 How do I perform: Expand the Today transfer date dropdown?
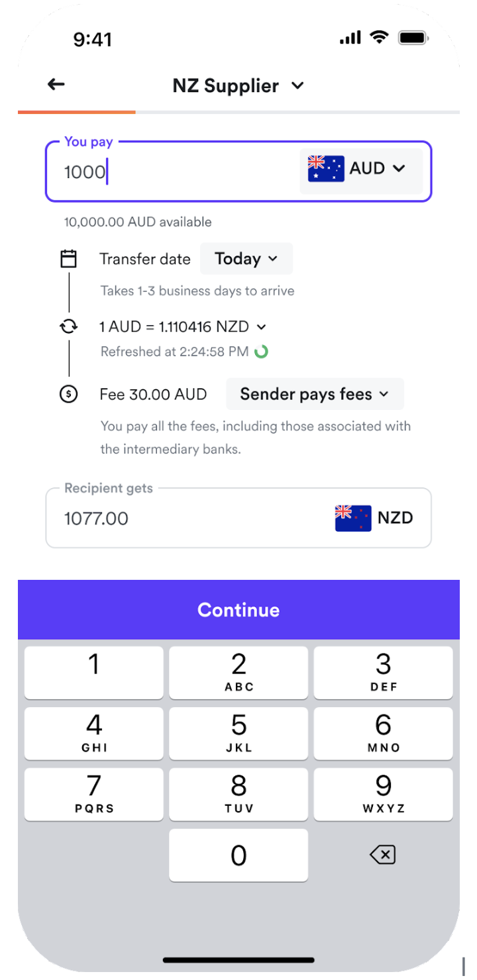246,259
